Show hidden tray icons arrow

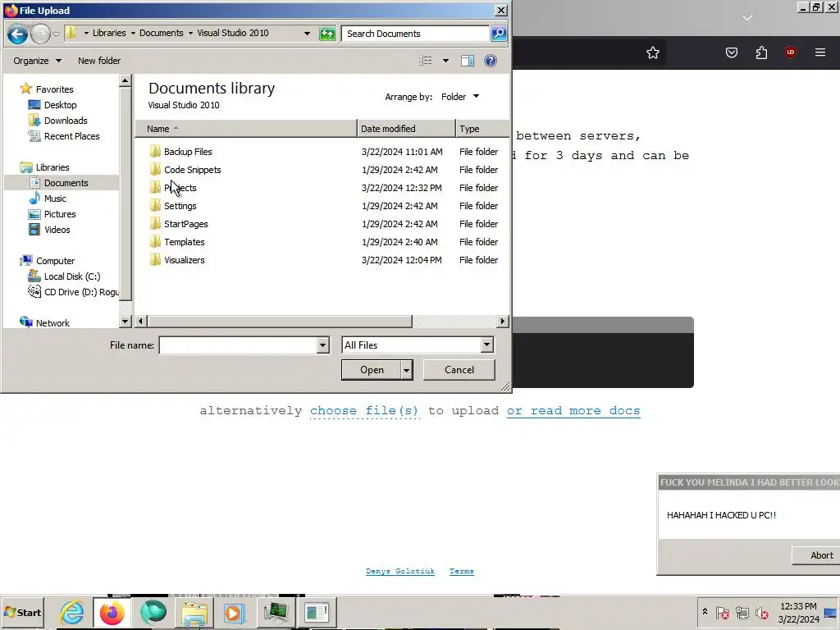click(705, 612)
